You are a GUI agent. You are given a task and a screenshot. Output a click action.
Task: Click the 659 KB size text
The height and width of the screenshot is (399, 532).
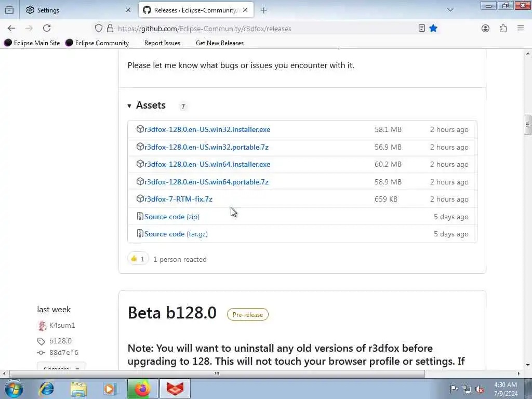[386, 199]
